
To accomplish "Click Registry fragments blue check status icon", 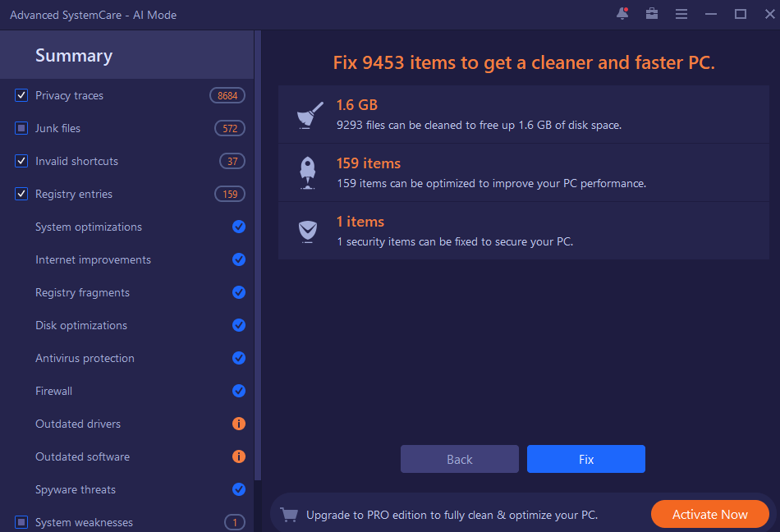I will pyautogui.click(x=239, y=292).
